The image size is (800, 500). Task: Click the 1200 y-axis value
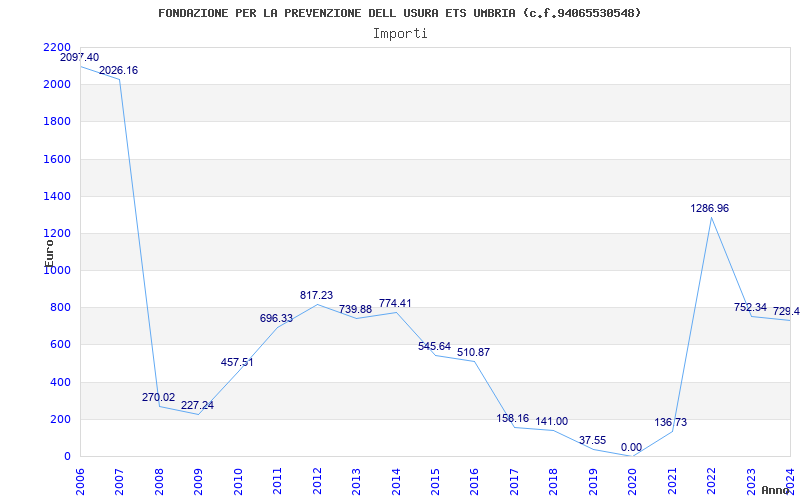(57, 234)
